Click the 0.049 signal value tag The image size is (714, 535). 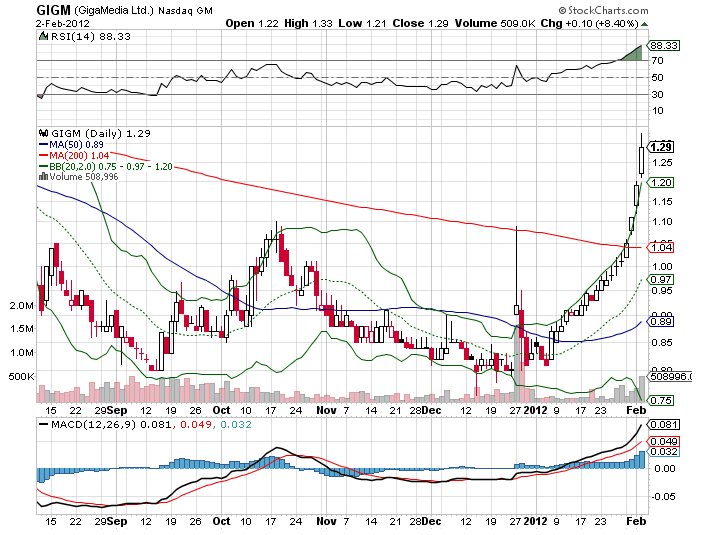[663, 442]
